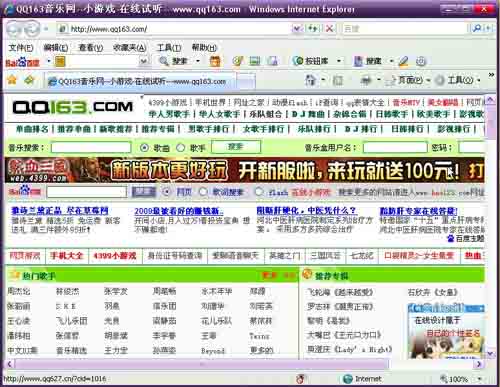Open the 工具(T) menu

tap(169, 48)
